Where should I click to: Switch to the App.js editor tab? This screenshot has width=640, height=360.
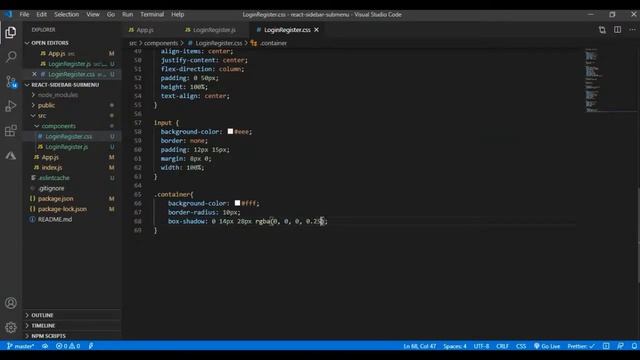(x=146, y=30)
